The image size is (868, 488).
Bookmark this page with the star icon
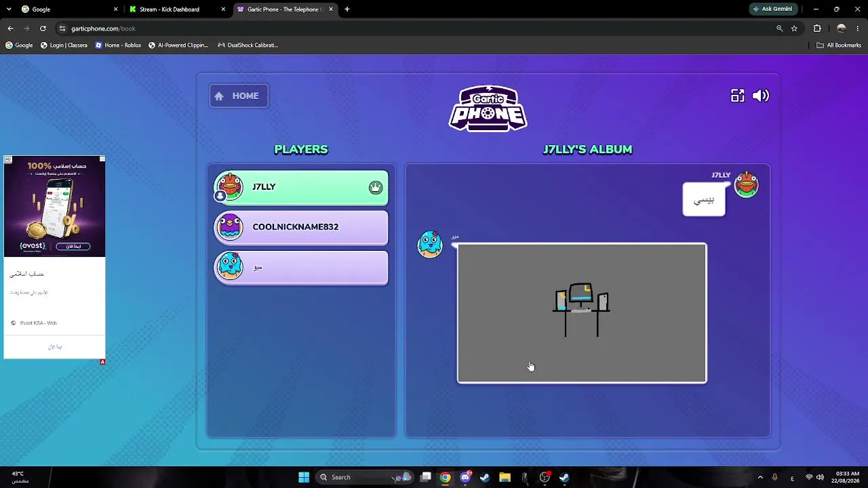click(794, 28)
